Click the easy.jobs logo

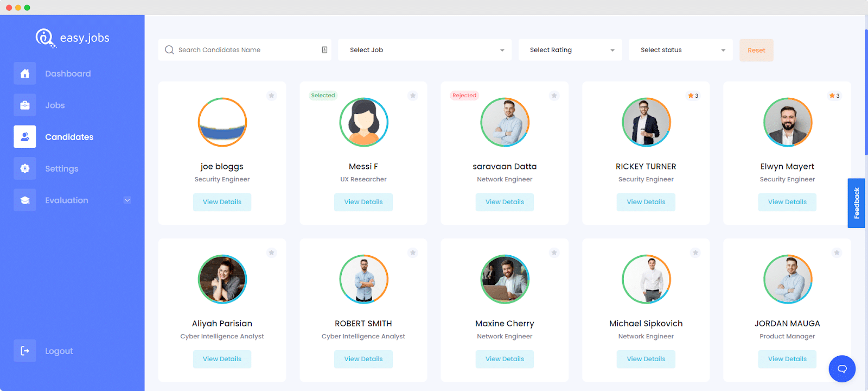pyautogui.click(x=73, y=38)
